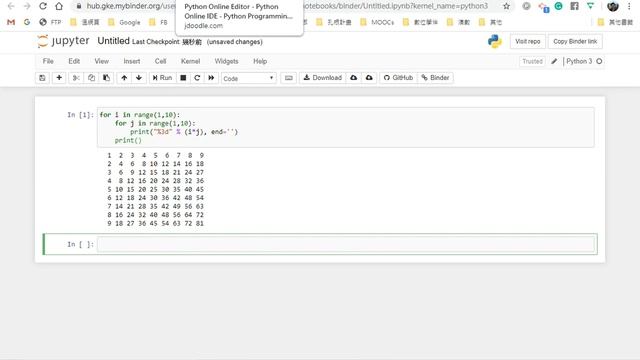The height and width of the screenshot is (360, 640).
Task: Open the Google bookmarks folder
Action: 124,22
